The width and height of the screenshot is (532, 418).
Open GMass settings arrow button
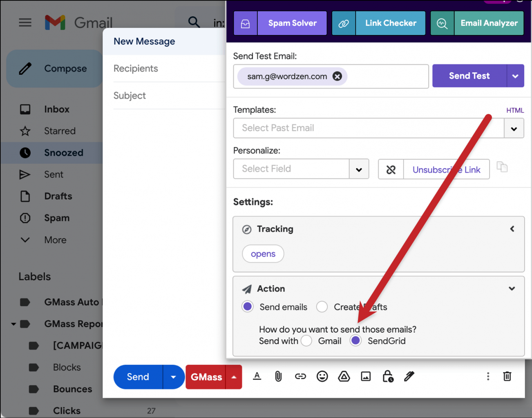coord(234,377)
